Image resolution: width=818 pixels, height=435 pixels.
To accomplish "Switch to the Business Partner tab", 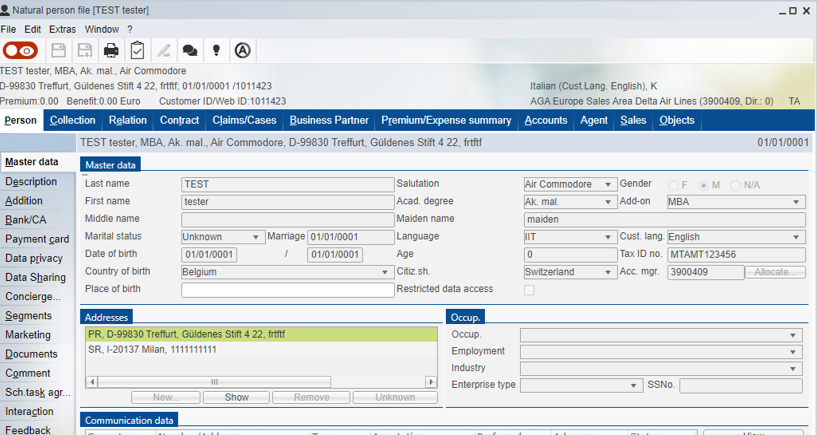I will click(329, 120).
